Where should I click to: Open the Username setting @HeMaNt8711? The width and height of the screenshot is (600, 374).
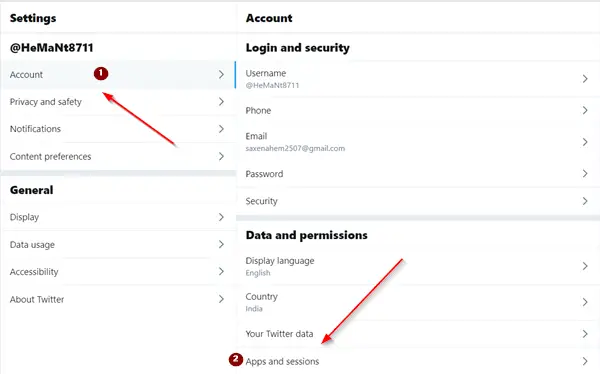click(418, 79)
